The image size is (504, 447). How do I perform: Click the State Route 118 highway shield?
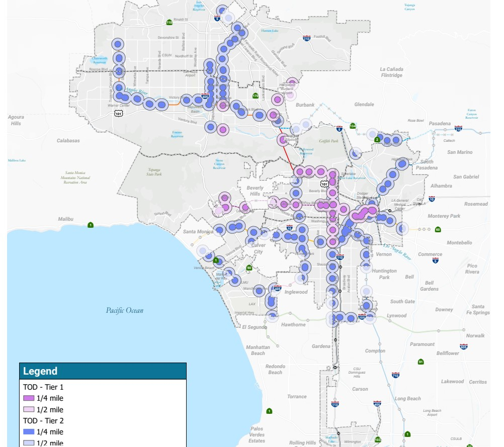pos(169,22)
